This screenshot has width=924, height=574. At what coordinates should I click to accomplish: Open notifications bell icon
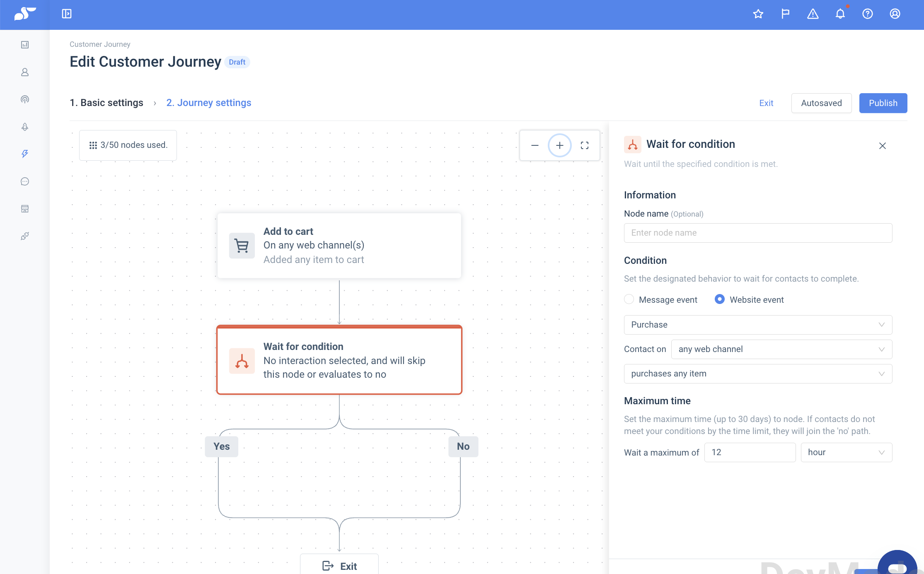[x=840, y=14]
